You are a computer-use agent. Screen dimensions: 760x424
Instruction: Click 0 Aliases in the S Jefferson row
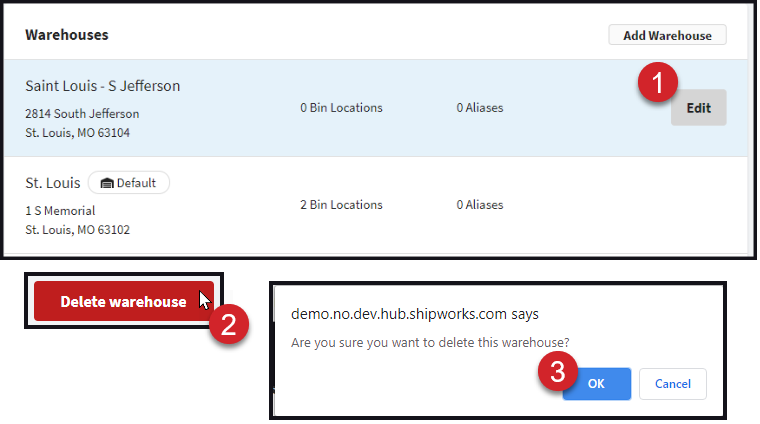480,108
